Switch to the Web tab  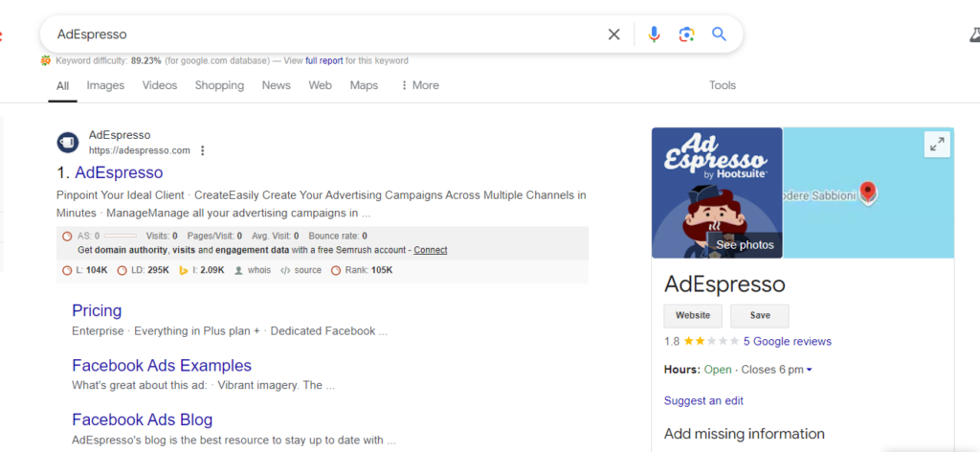click(320, 85)
